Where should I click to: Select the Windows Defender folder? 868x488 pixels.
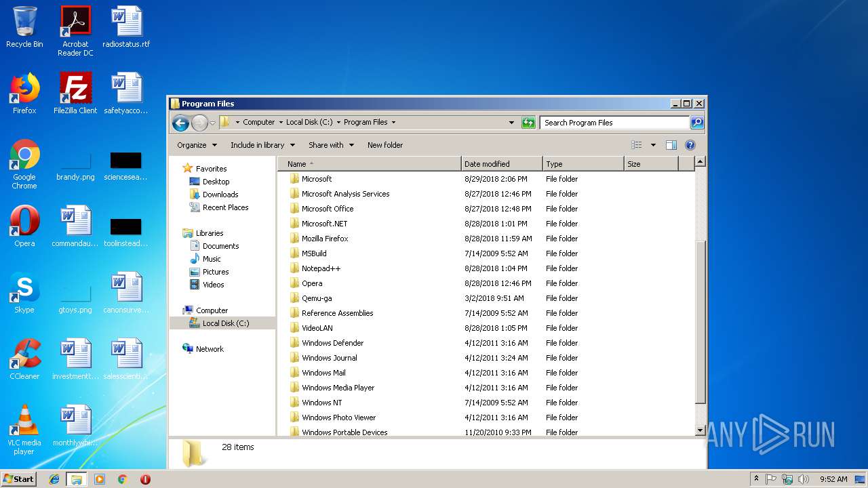tap(332, 343)
